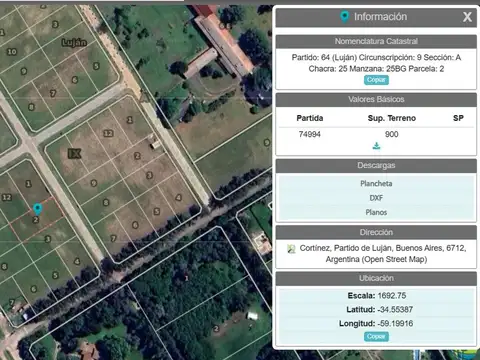Click the Partida column header
This screenshot has height=360, width=480.
click(x=310, y=118)
